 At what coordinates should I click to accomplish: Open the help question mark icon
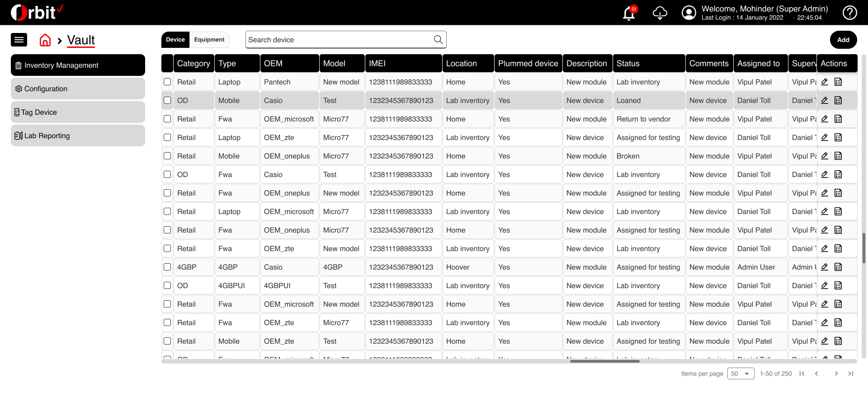[849, 13]
